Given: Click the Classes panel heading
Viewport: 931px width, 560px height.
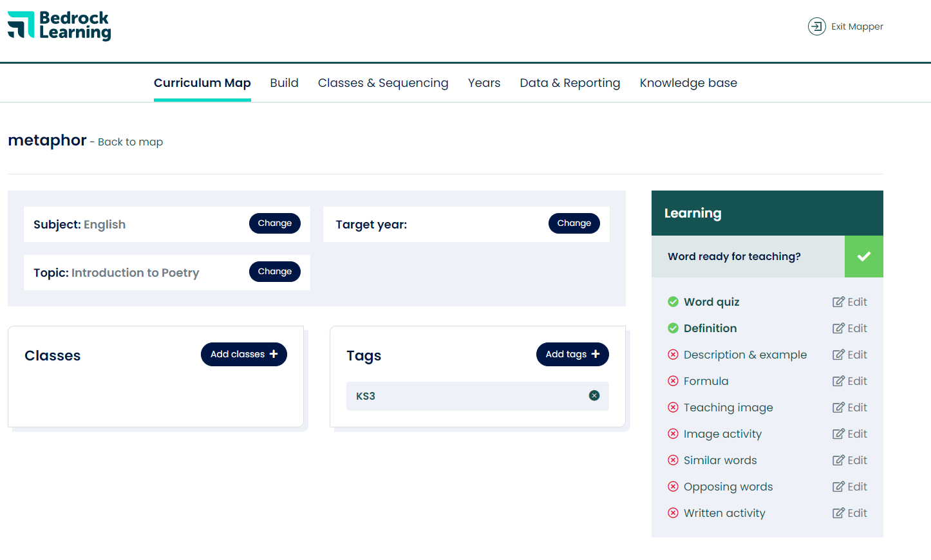Looking at the screenshot, I should coord(53,355).
